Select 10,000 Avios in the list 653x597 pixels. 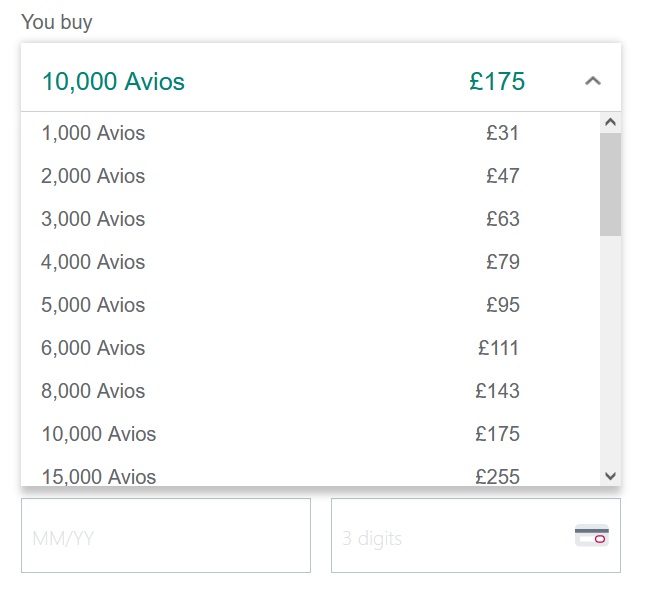pos(99,434)
